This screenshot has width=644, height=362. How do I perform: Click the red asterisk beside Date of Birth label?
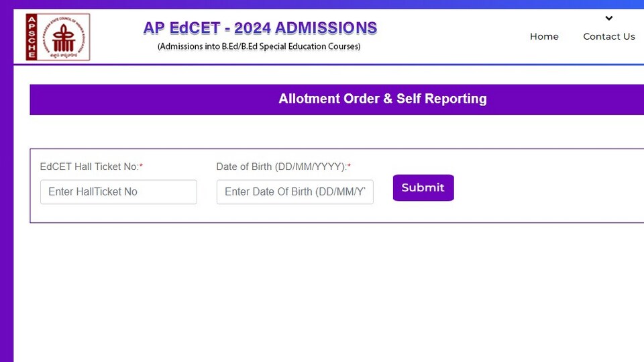click(x=349, y=165)
